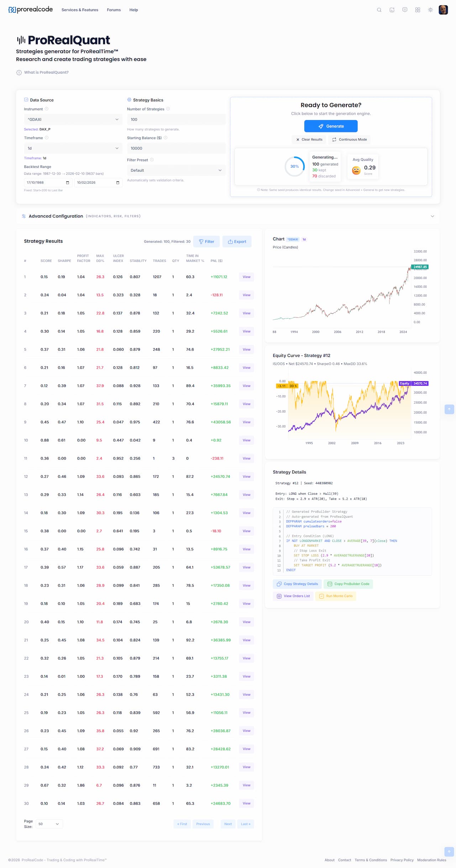Open View Orders List
The image size is (456, 868).
click(293, 596)
